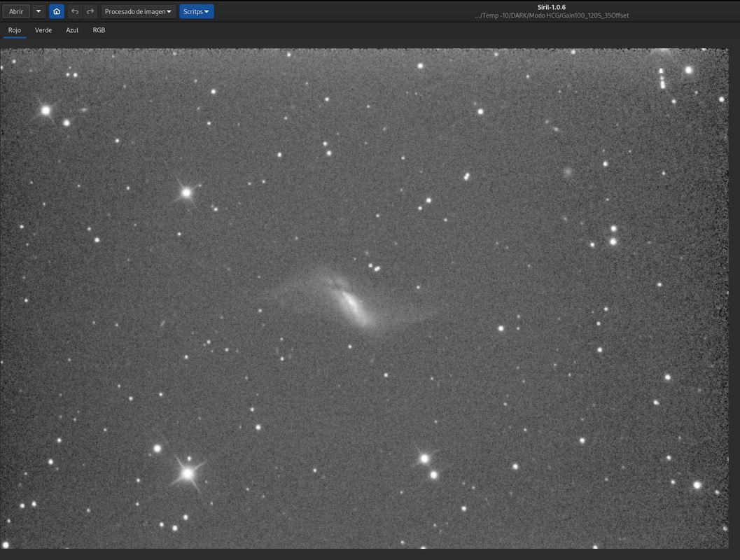Switch to the Azul channel tab
The height and width of the screenshot is (560, 740).
72,30
